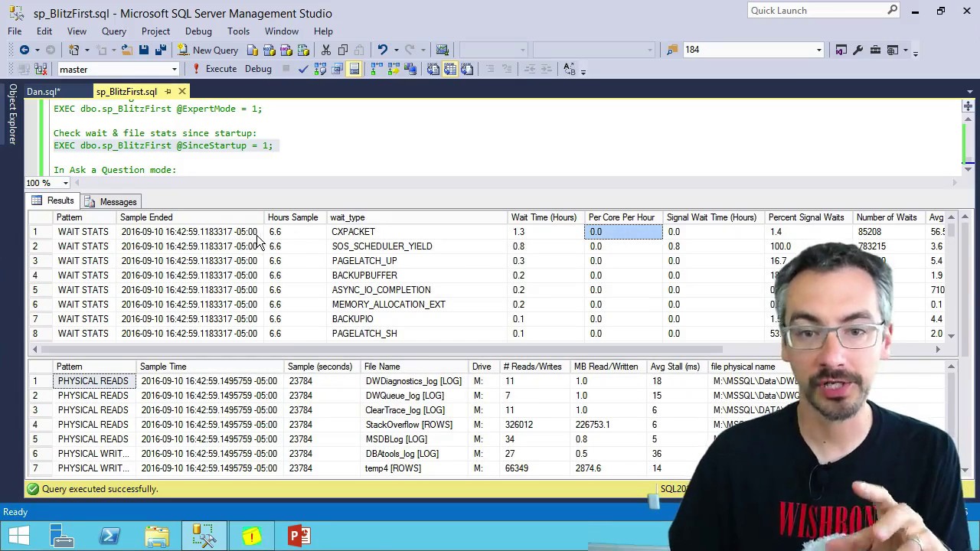
Task: Click the Undo arrow icon
Action: (383, 50)
